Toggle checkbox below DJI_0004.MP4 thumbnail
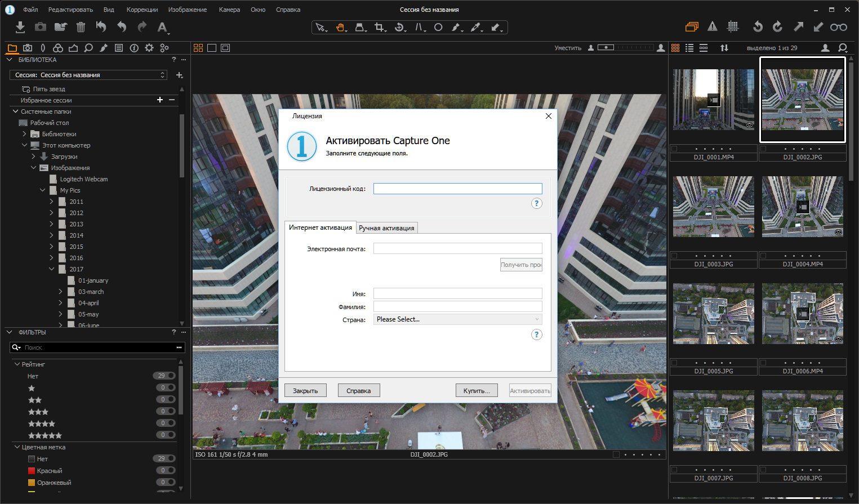 pyautogui.click(x=763, y=256)
